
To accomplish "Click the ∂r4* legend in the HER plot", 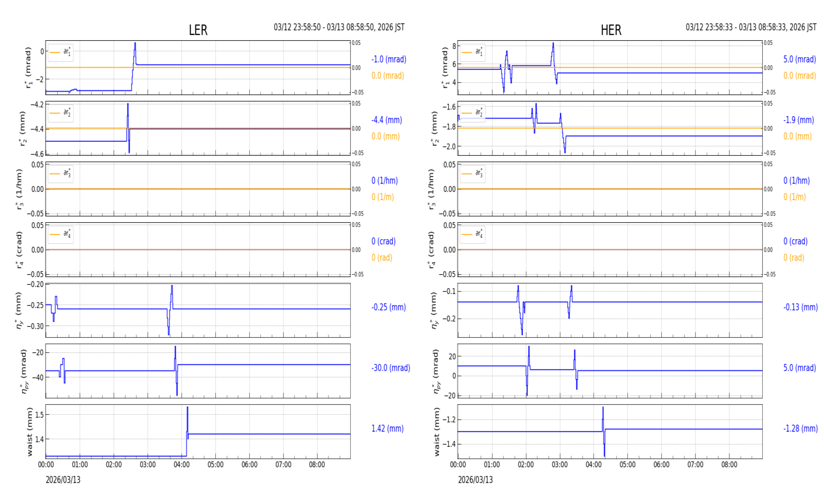I will pyautogui.click(x=473, y=235).
